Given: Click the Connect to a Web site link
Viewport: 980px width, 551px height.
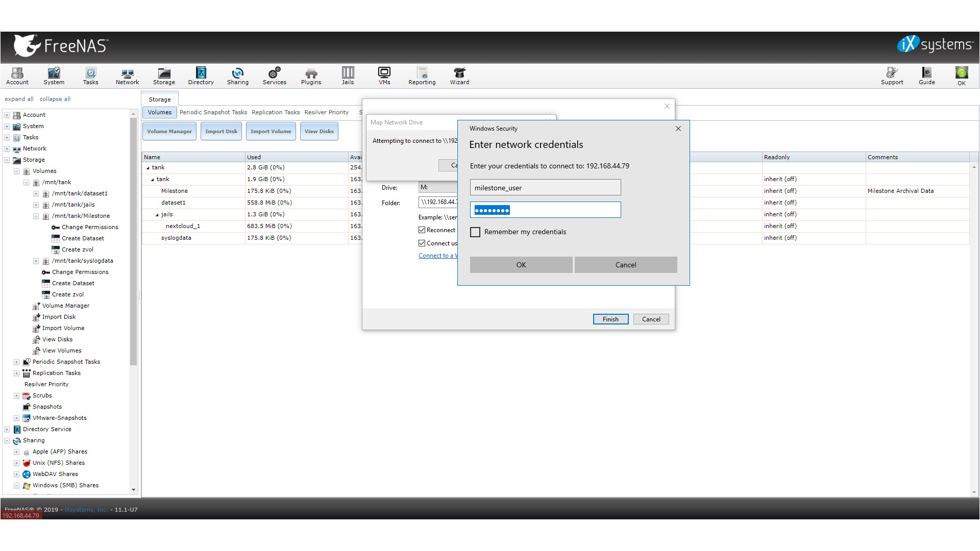Looking at the screenshot, I should pos(438,256).
